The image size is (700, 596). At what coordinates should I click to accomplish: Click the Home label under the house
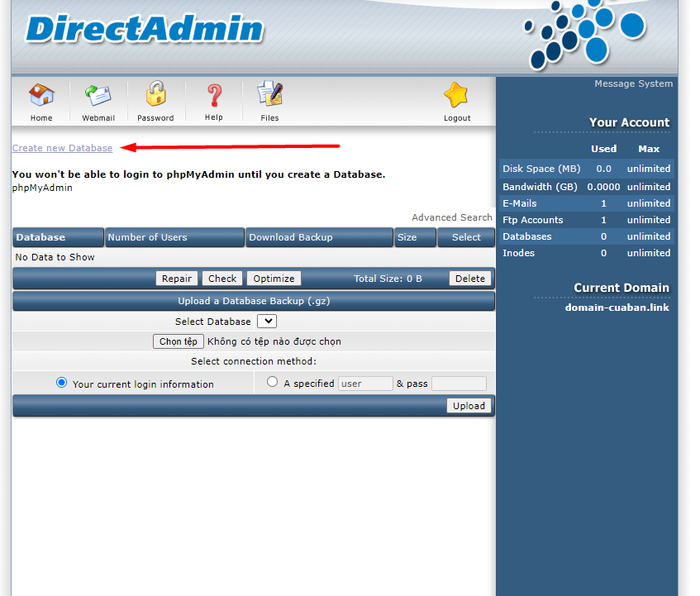(41, 118)
